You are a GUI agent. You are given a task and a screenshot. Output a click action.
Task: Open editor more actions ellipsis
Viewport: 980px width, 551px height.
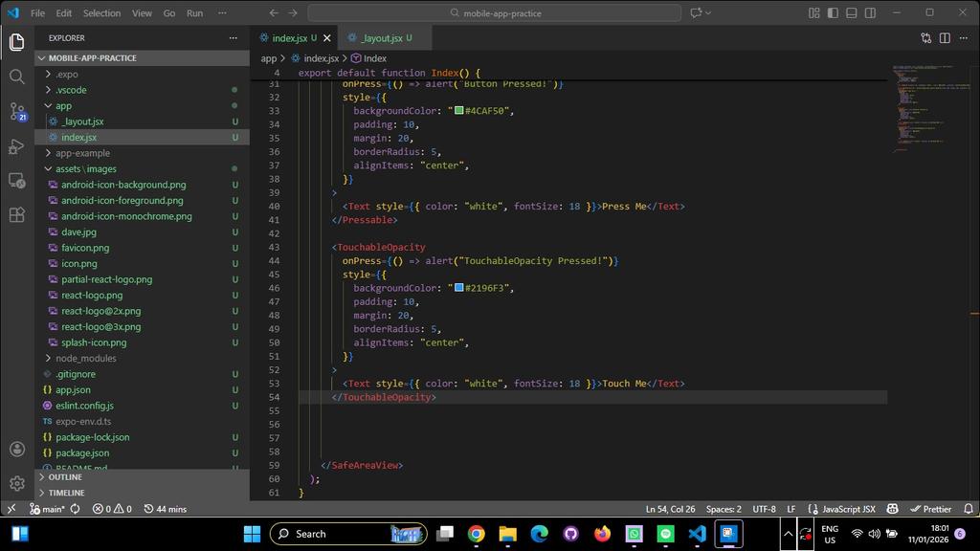[963, 38]
